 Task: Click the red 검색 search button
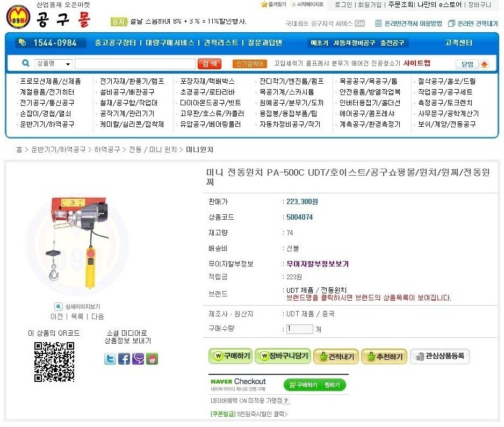tap(210, 64)
